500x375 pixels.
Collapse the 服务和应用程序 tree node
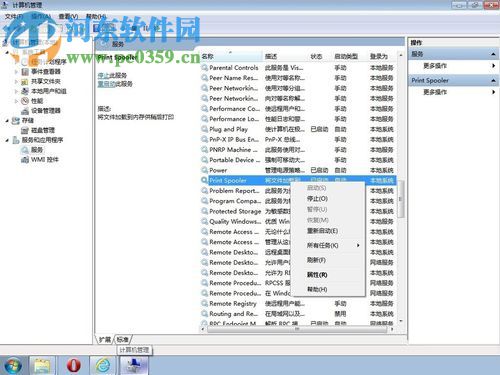(7, 140)
